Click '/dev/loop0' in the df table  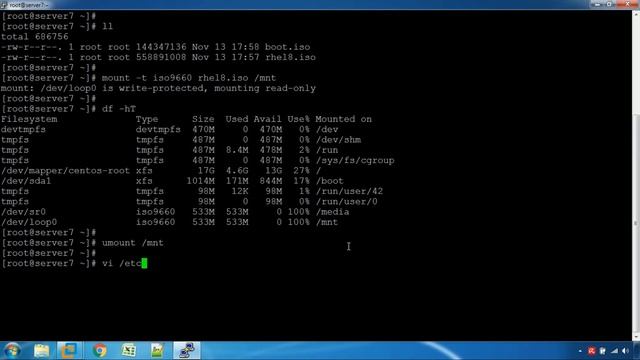[29, 222]
